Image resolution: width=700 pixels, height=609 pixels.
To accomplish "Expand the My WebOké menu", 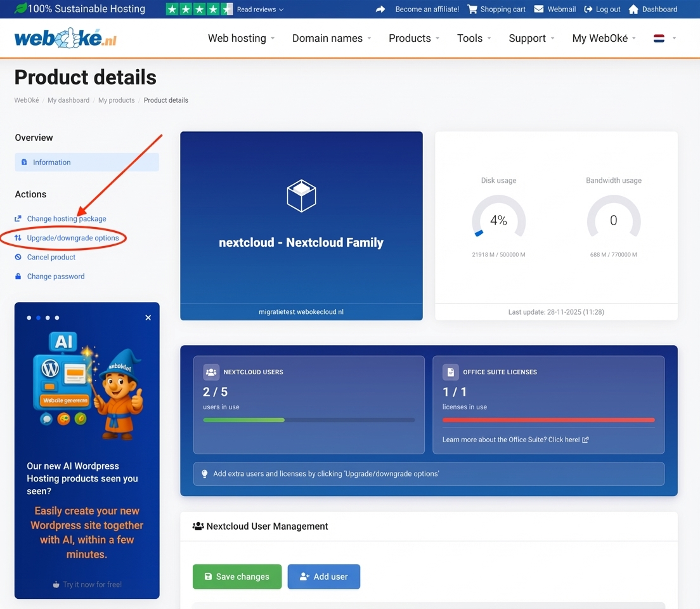I will coord(604,39).
